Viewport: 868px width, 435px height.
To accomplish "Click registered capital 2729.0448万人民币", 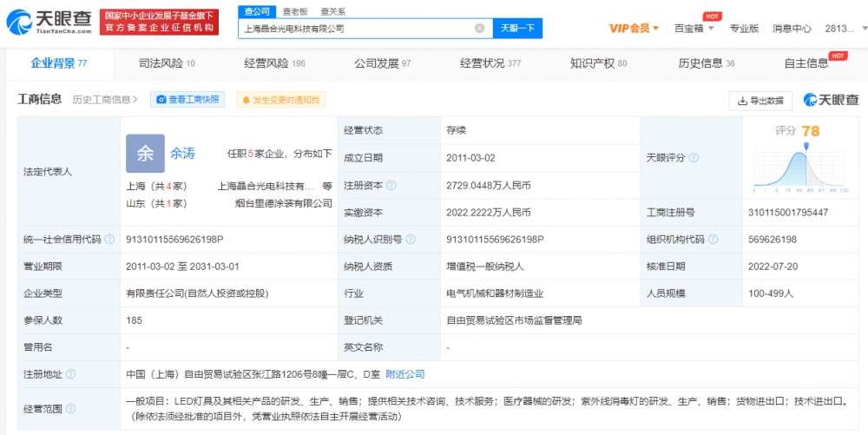I will point(489,186).
